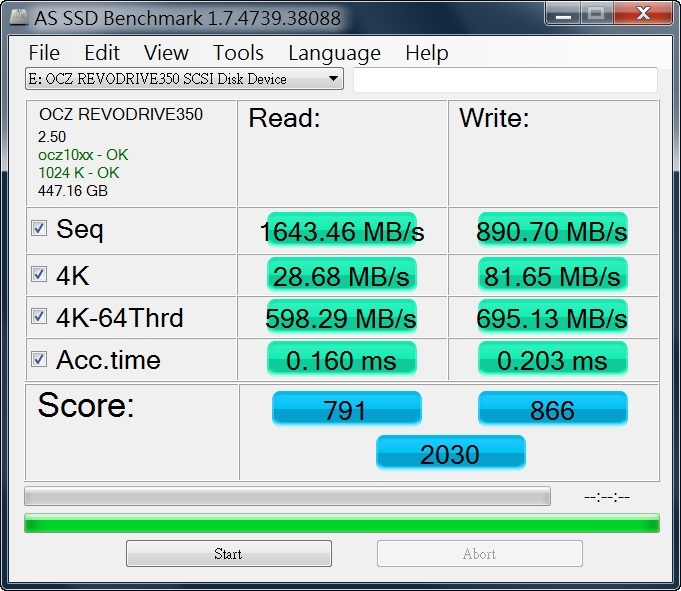Close the AS SSD Benchmark window
Image resolution: width=681 pixels, height=591 pixels.
(x=643, y=14)
